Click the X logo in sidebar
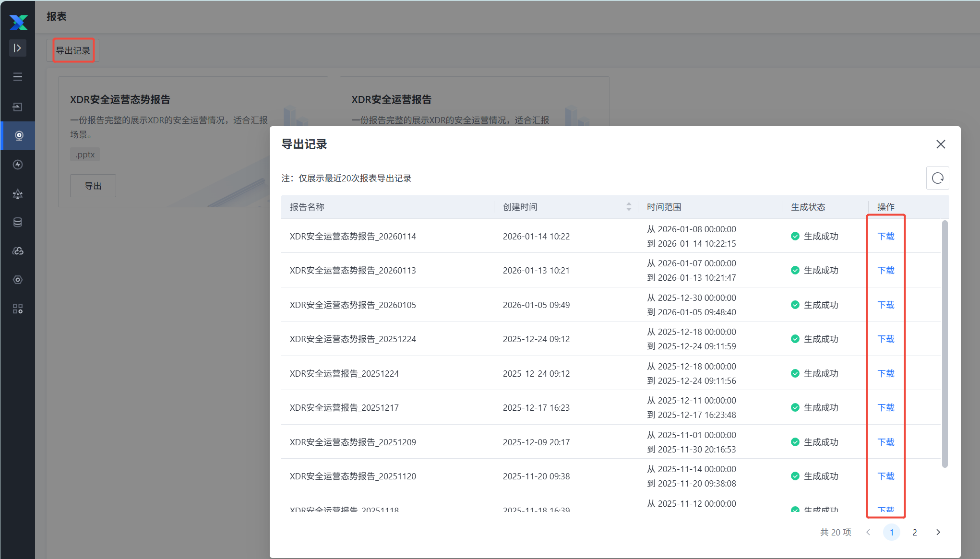 18,22
